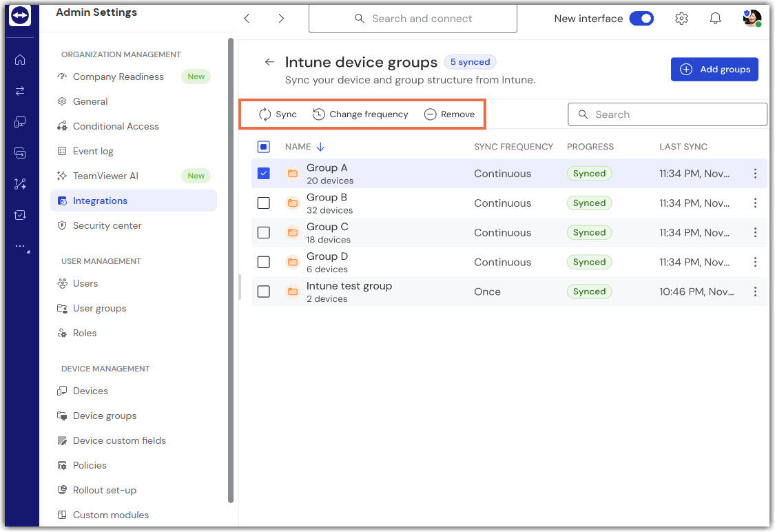This screenshot has height=532, width=775.
Task: Go forward with navigation right arrow
Action: (281, 19)
